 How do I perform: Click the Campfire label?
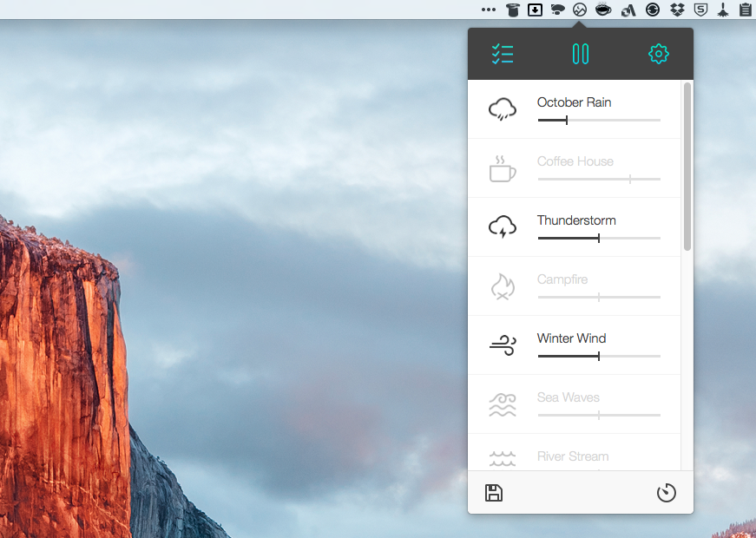562,279
